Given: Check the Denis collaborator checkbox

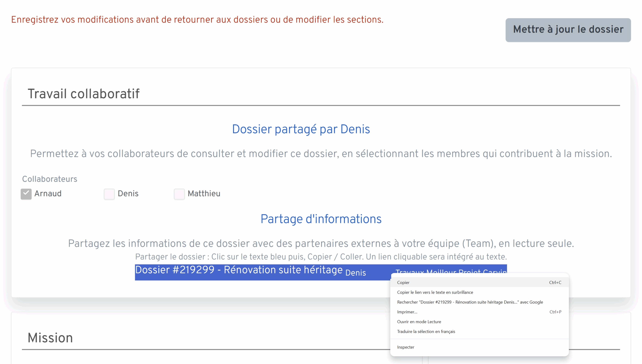Looking at the screenshot, I should pos(109,194).
